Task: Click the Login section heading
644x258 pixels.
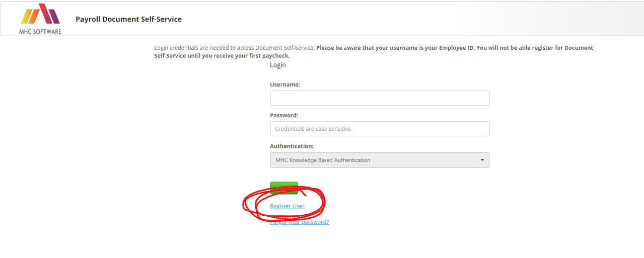Action: click(x=278, y=65)
